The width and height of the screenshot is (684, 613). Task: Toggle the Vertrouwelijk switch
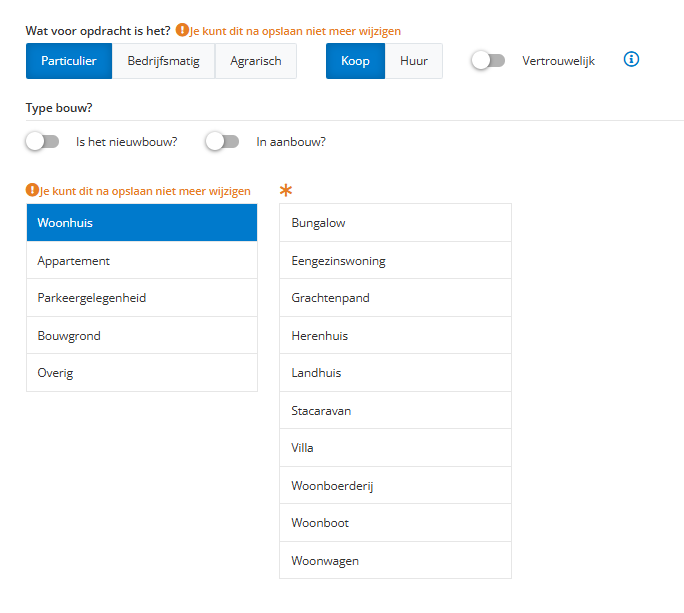click(x=488, y=61)
